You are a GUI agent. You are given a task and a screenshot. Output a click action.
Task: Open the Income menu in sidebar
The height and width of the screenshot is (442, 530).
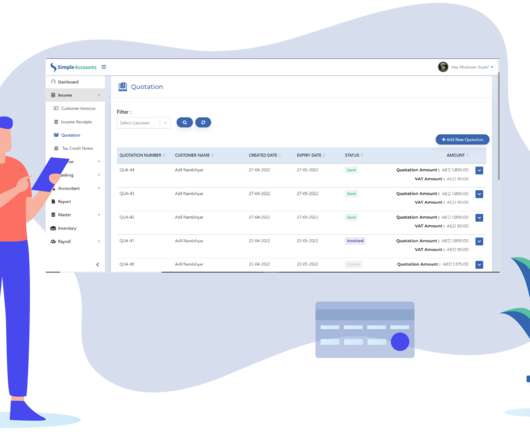75,95
